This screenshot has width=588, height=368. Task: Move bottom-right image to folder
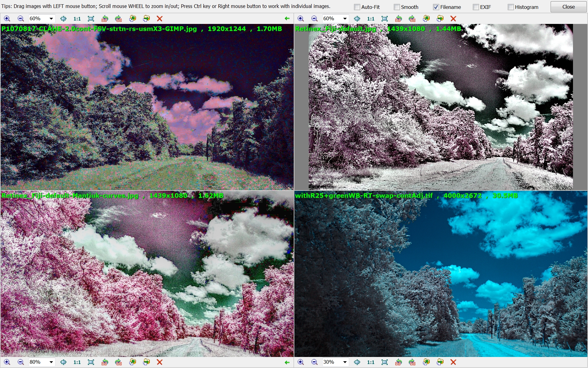[440, 362]
